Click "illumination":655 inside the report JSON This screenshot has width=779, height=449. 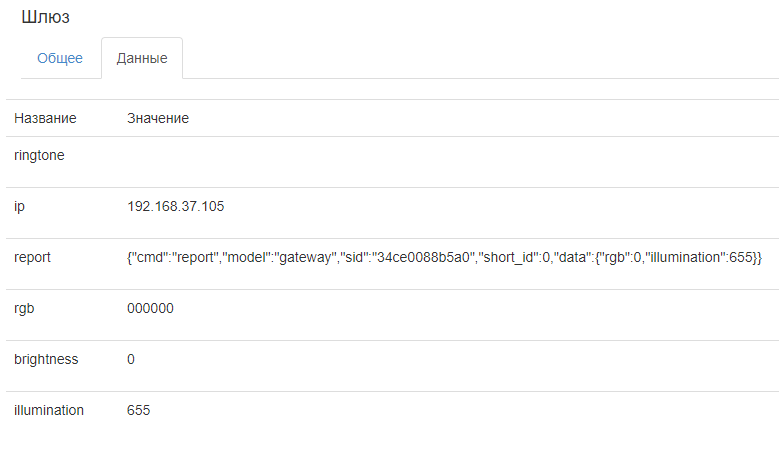698,257
